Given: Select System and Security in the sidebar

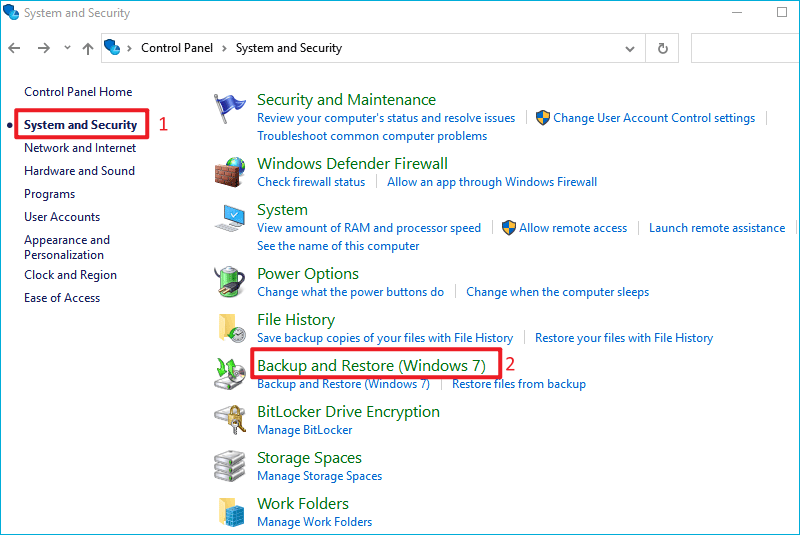Looking at the screenshot, I should click(81, 125).
